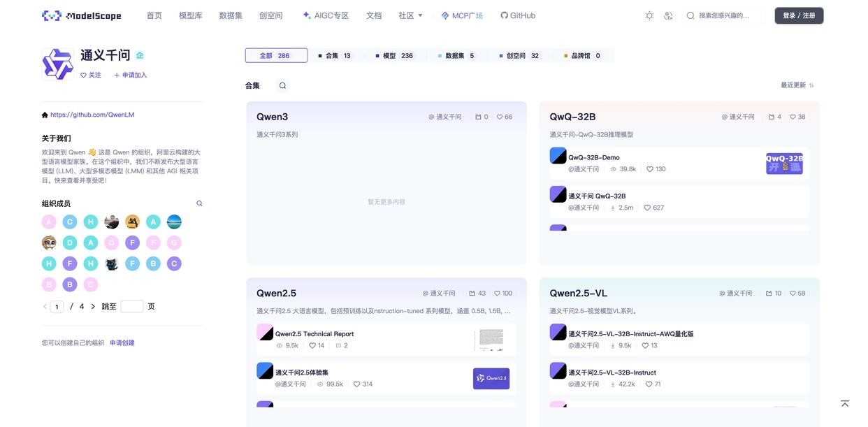This screenshot has height=427, width=868.
Task: Open the GitHub link in header
Action: click(518, 15)
